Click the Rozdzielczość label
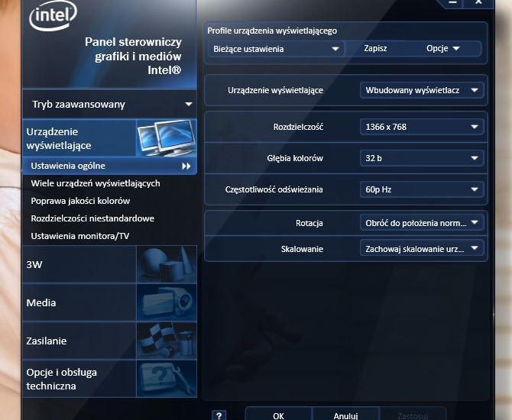Image resolution: width=512 pixels, height=420 pixels. coord(298,127)
